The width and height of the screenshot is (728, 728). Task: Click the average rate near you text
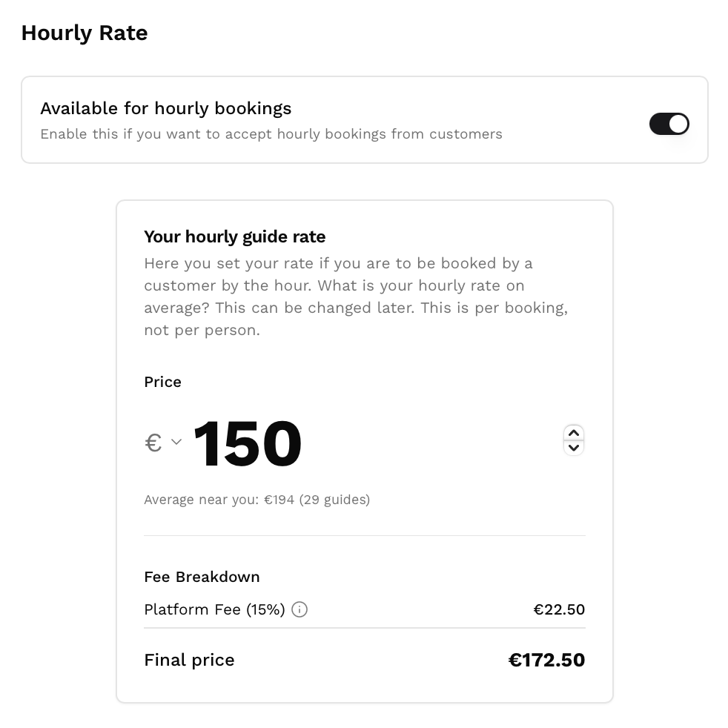tap(257, 499)
